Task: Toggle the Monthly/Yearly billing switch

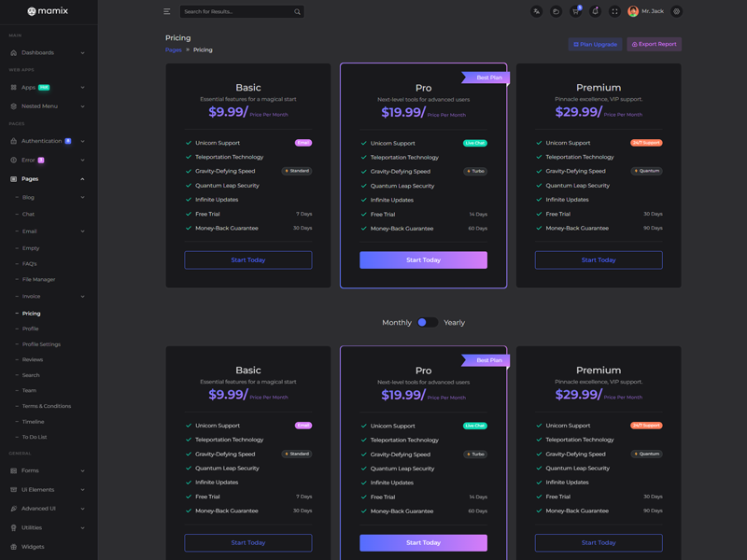Action: [428, 322]
